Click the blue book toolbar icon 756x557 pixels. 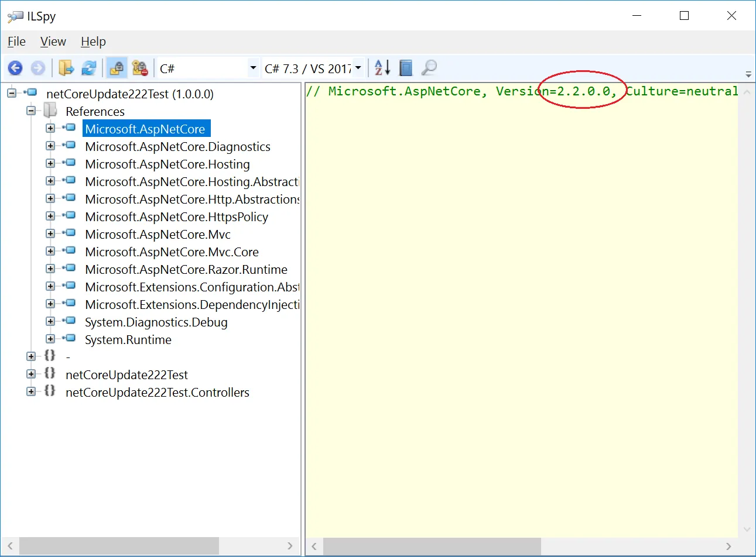click(x=406, y=68)
